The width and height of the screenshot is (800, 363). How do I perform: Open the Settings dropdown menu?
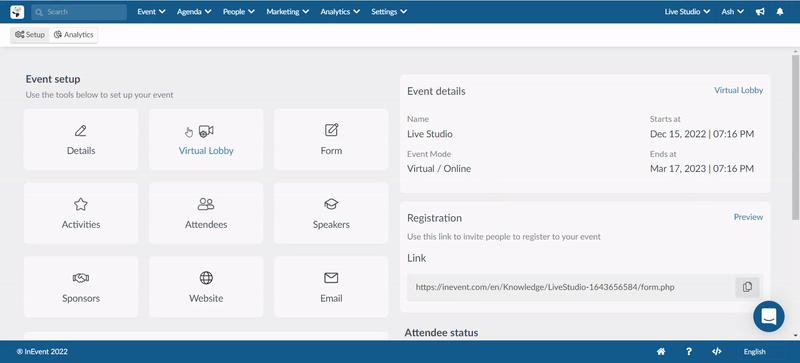pos(389,12)
